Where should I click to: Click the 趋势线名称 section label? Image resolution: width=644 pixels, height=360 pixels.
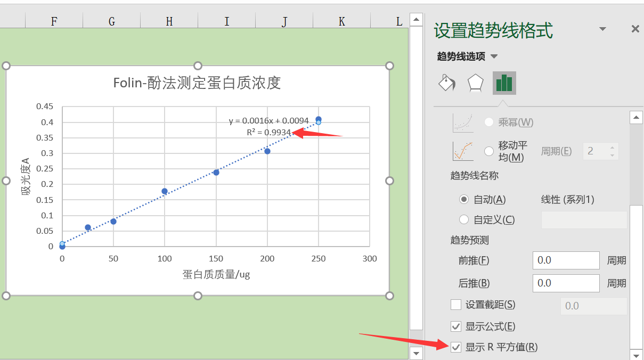475,176
